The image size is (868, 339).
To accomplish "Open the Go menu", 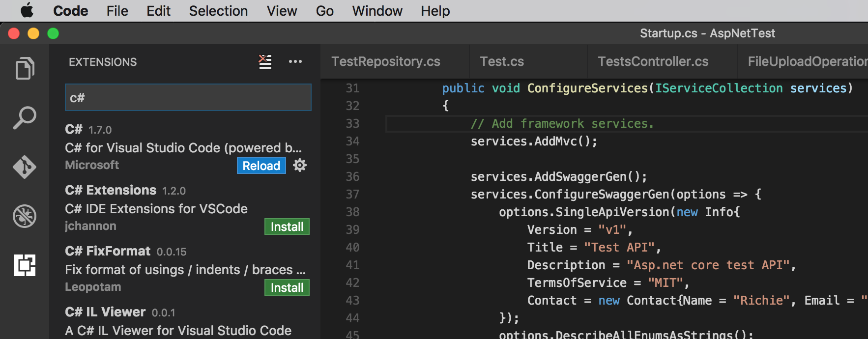I will click(x=325, y=11).
